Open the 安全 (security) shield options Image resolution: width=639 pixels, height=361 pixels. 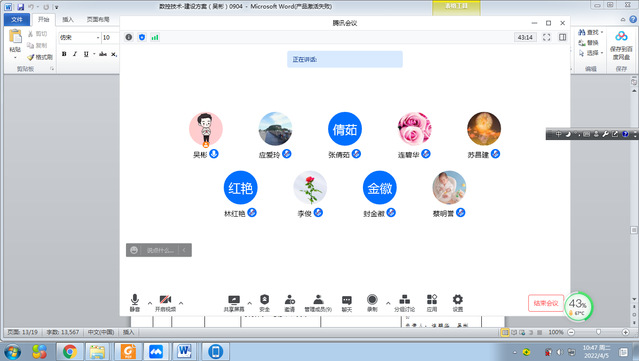pos(264,304)
